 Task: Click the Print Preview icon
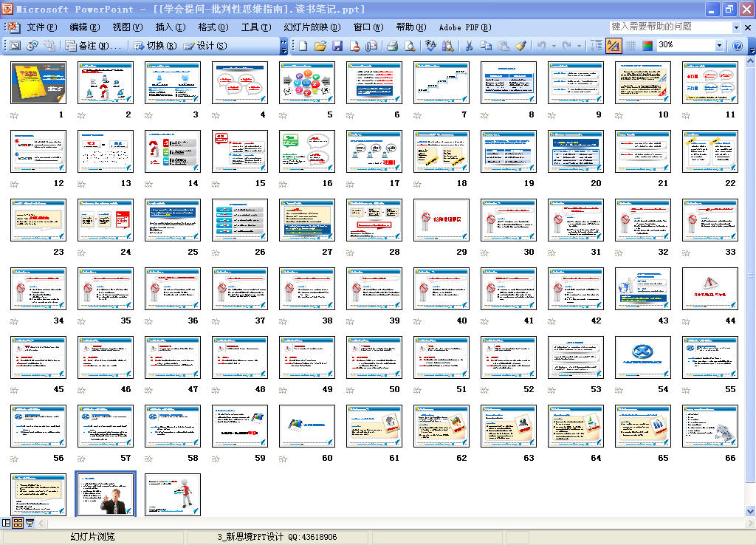[x=409, y=45]
